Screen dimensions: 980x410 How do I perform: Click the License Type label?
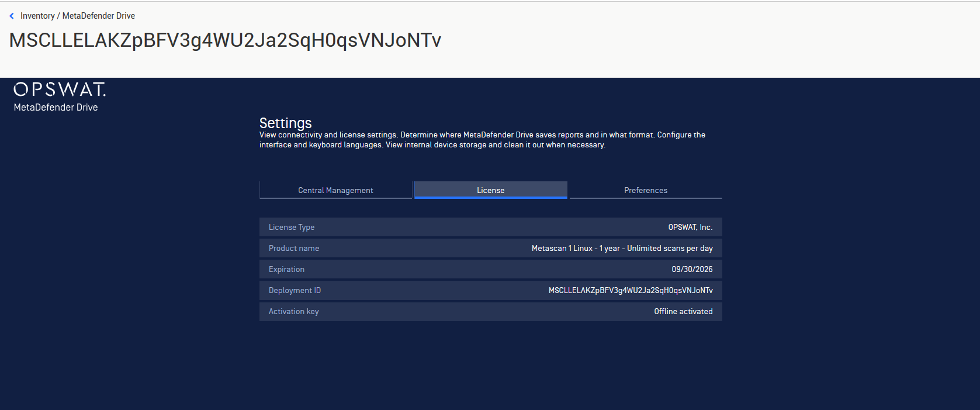(x=292, y=227)
